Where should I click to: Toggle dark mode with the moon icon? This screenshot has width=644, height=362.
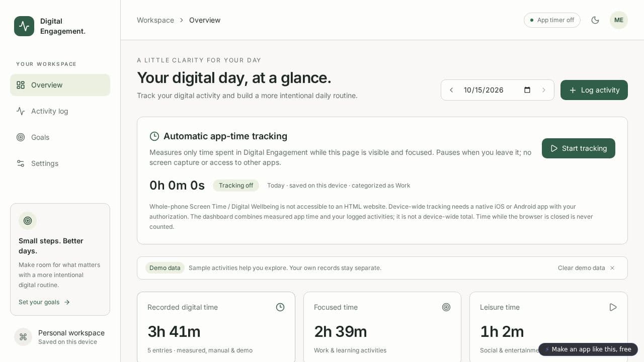tap(595, 20)
